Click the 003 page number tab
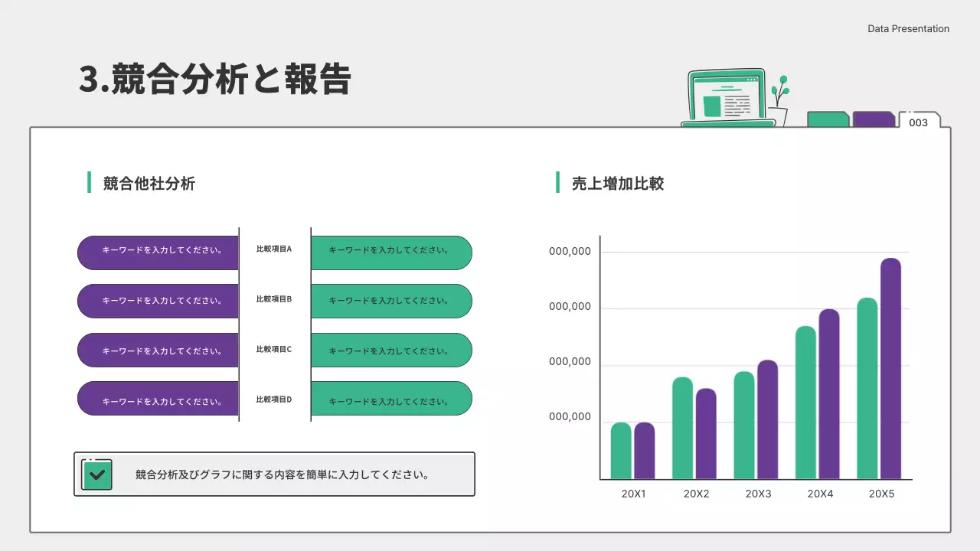The height and width of the screenshot is (551, 980). click(x=918, y=122)
